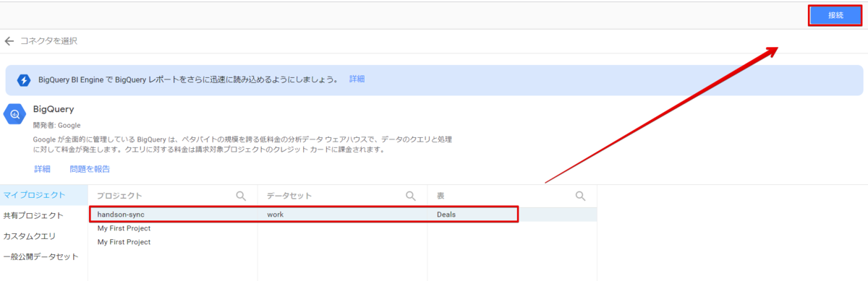Image resolution: width=868 pixels, height=281 pixels.
Task: Click the データセット column search field
Action: coord(342,196)
